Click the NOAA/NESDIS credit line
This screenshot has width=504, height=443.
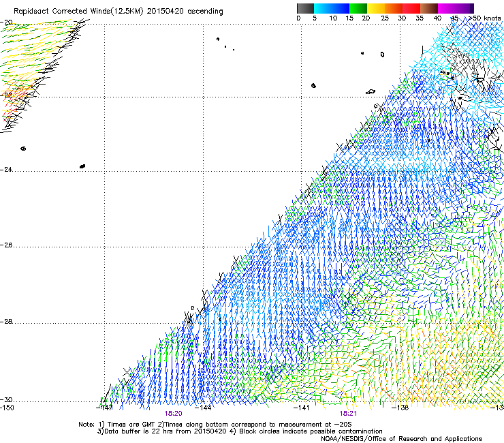click(x=401, y=439)
